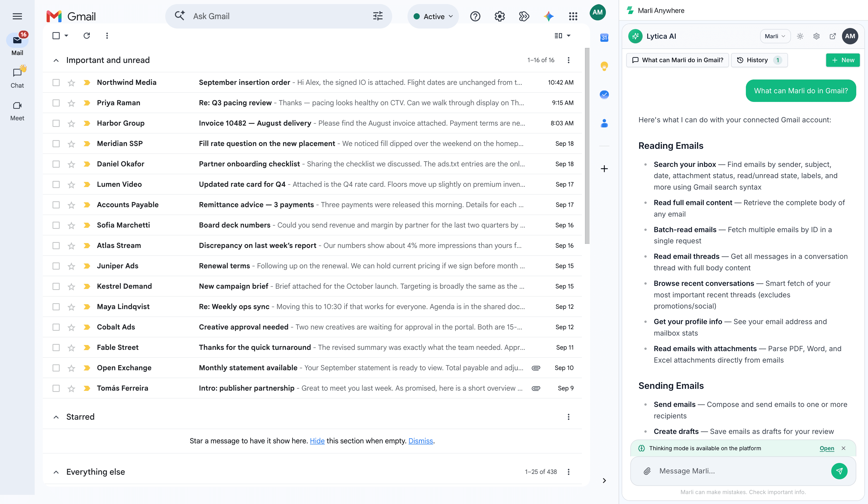The image size is (868, 504).
Task: Open Gmail settings gear icon
Action: tap(500, 16)
